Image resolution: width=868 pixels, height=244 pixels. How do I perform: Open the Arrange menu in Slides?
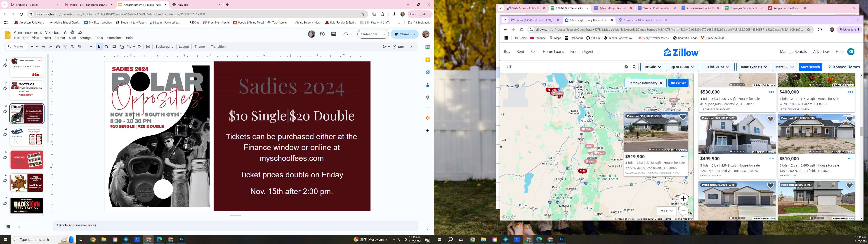86,38
